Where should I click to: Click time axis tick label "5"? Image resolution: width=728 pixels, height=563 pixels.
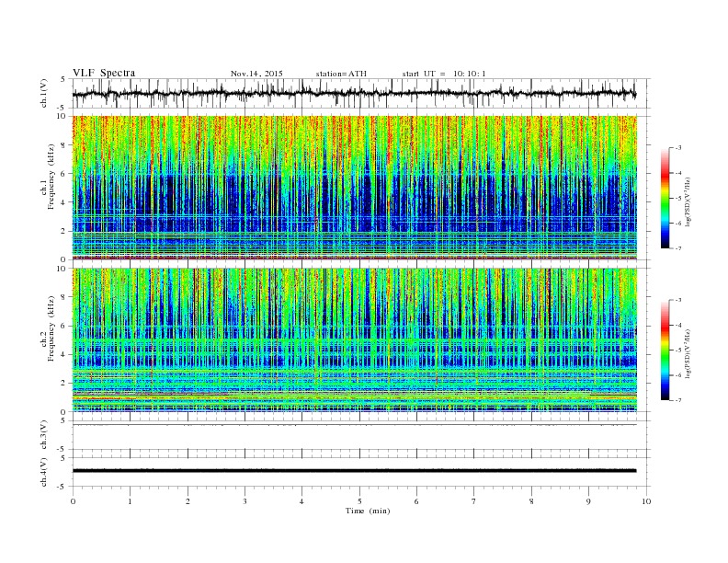(359, 501)
